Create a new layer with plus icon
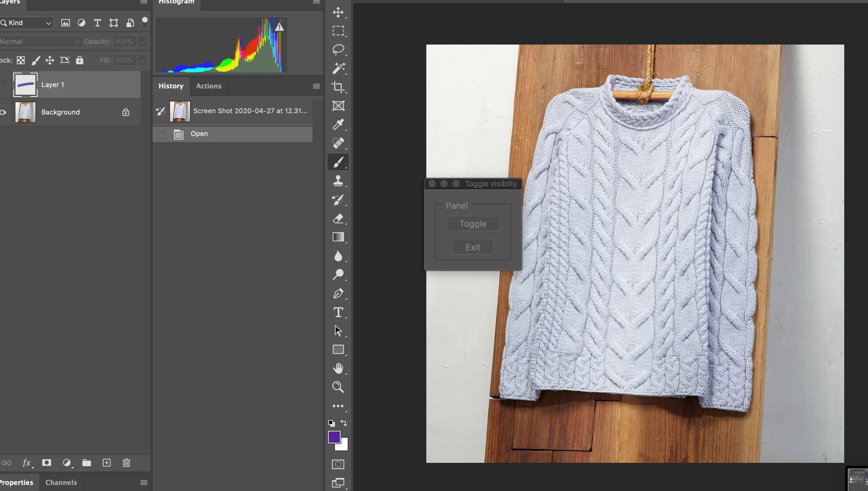 click(x=106, y=463)
